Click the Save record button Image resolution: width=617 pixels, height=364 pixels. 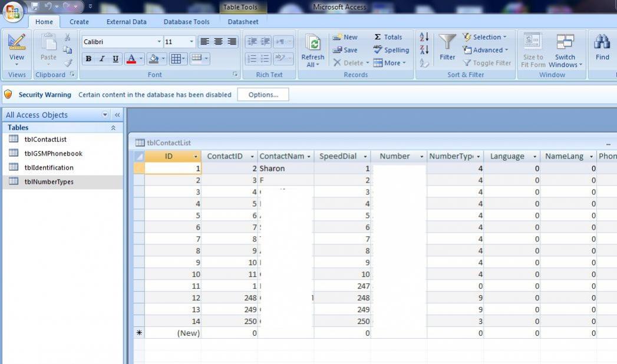pos(345,50)
